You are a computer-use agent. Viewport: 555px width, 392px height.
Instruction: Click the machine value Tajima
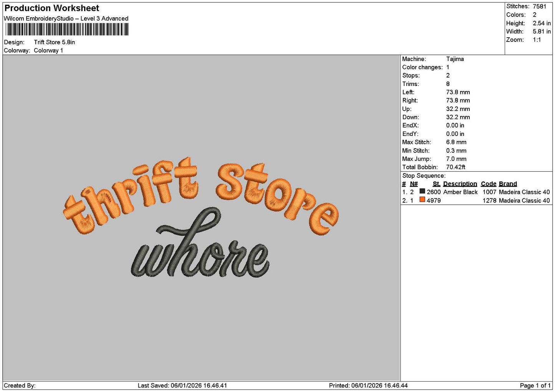tap(455, 59)
